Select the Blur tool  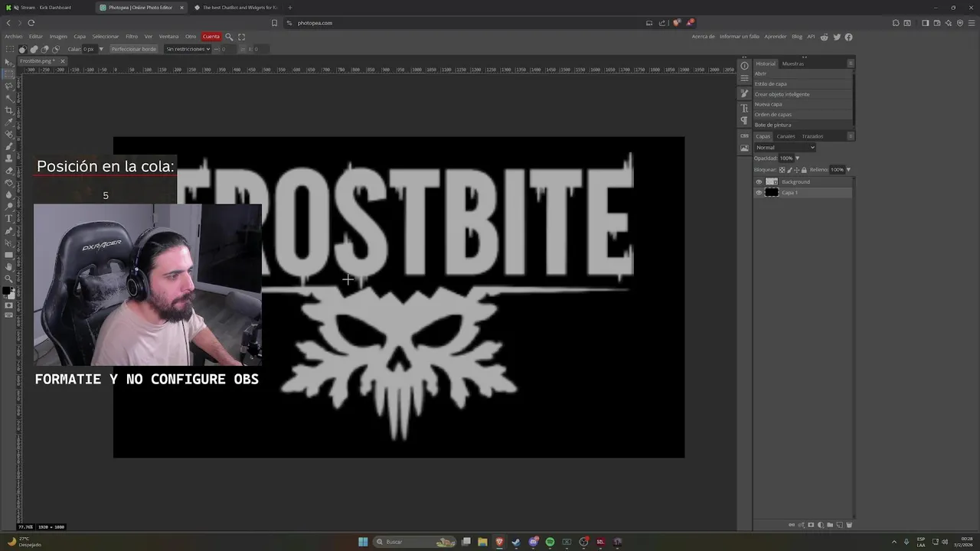[9, 194]
